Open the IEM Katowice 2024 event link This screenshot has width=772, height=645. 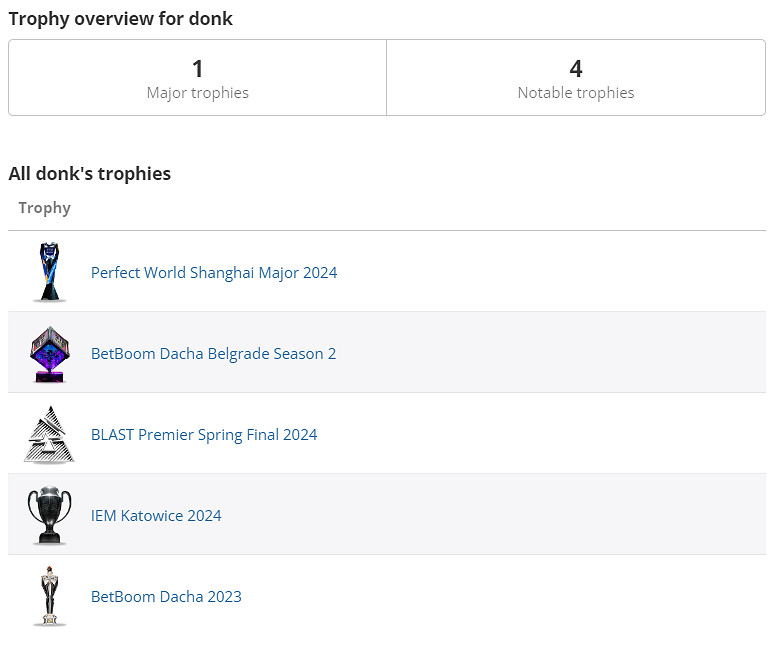(156, 515)
